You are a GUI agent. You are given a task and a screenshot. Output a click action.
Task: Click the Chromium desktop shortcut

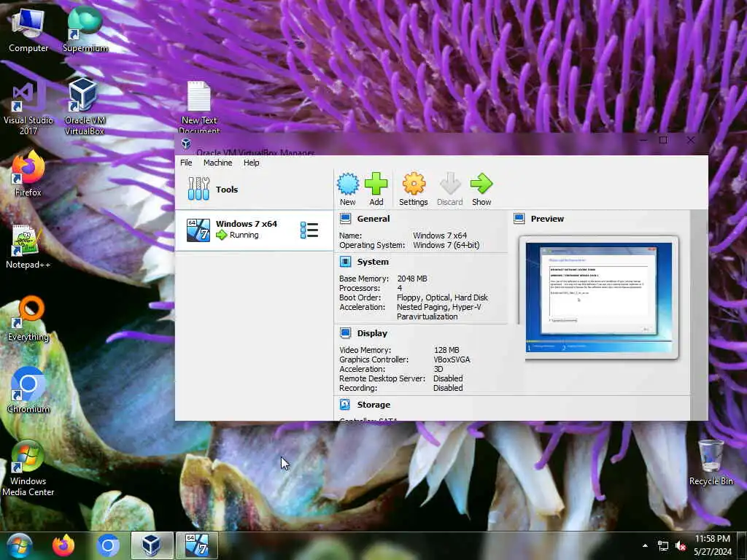coord(28,390)
